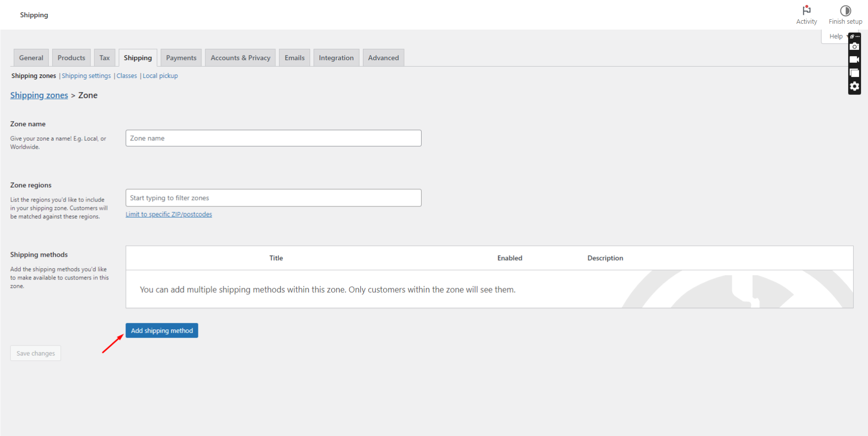Viewport: 868px width, 436px height.
Task: Go to the Payments tab
Action: coord(181,58)
